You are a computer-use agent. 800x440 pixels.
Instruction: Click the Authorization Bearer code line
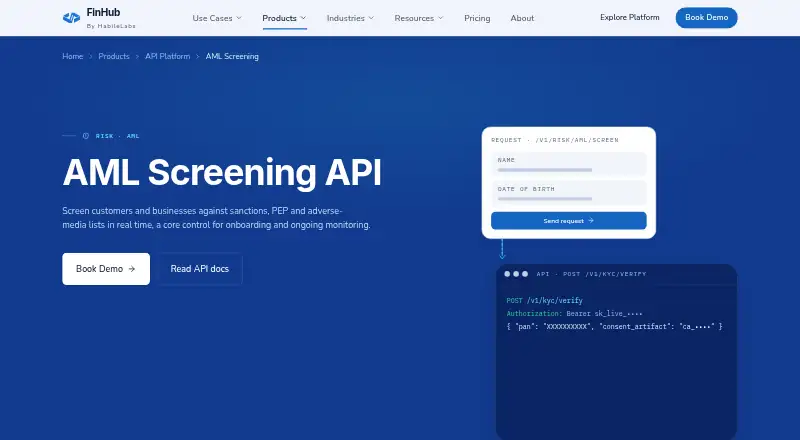click(x=574, y=313)
